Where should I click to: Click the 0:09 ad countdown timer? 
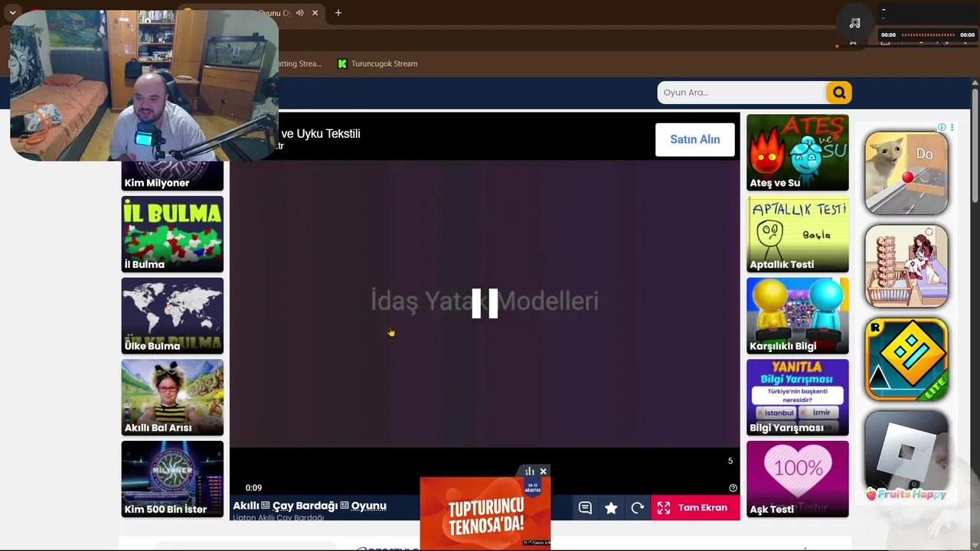tap(253, 488)
